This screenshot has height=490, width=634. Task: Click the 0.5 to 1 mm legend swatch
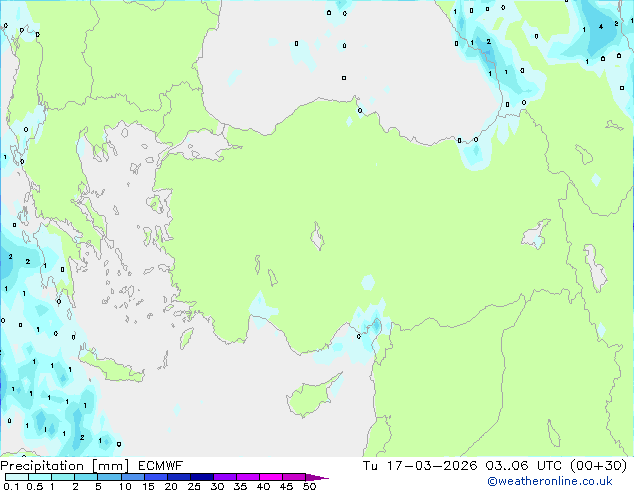40,477
